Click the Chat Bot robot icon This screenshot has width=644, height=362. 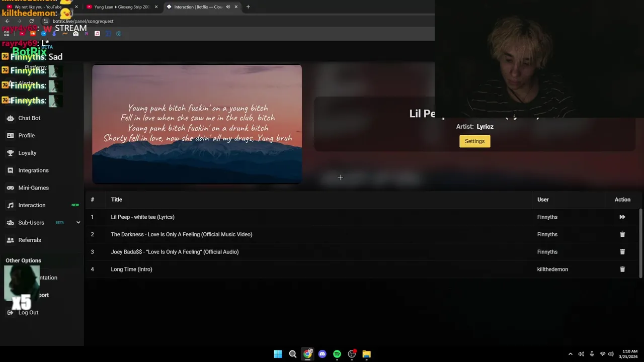(x=10, y=118)
